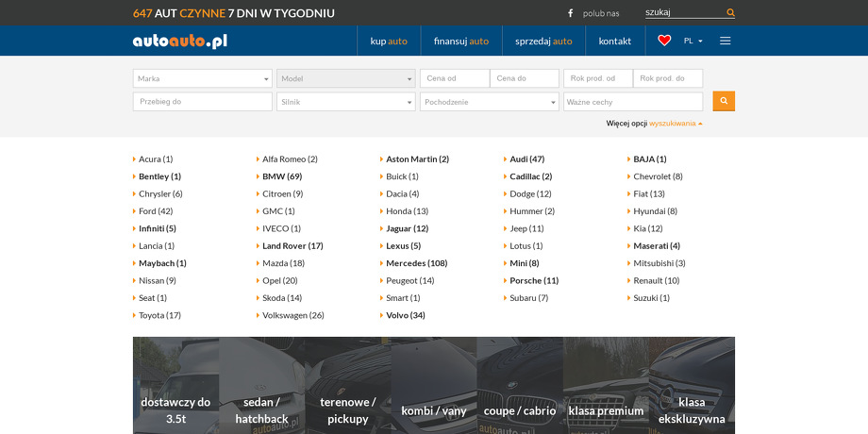Open the Mercedes (108) listing
868x434 pixels.
click(x=417, y=263)
